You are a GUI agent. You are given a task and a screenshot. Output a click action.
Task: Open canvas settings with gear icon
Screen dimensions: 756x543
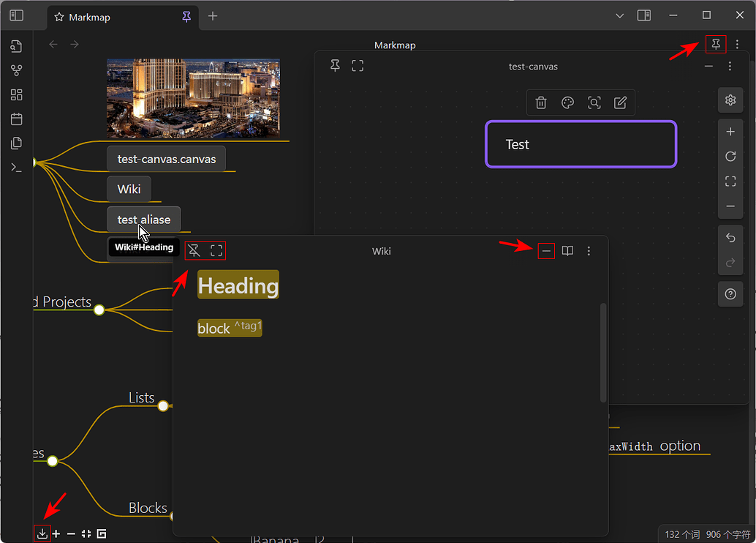pos(730,100)
